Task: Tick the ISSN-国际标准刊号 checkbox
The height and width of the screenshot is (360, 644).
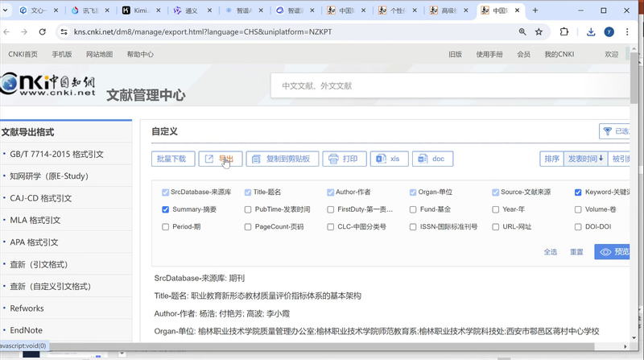Action: (413, 227)
